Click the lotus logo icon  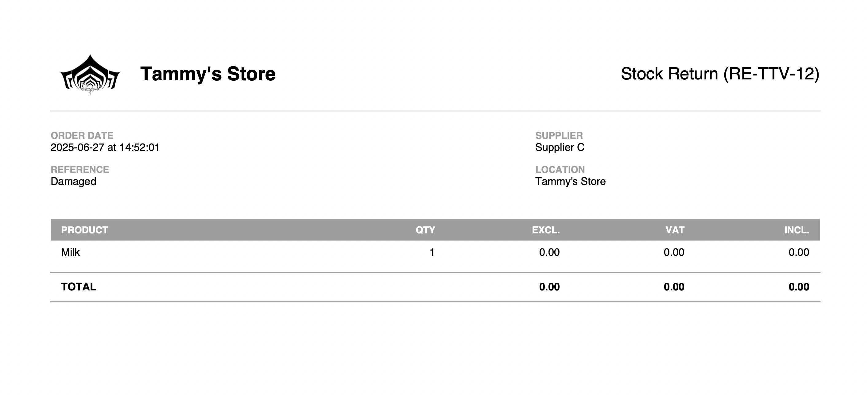tap(90, 74)
